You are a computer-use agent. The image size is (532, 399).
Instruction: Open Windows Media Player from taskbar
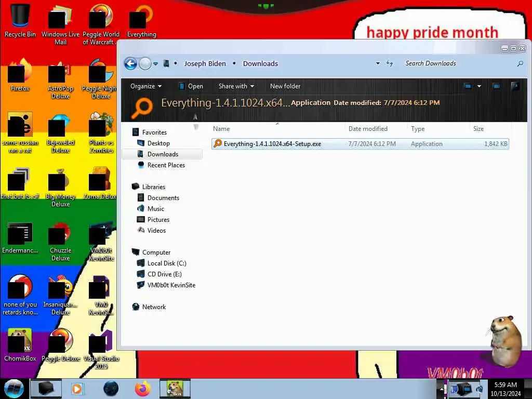(x=77, y=389)
